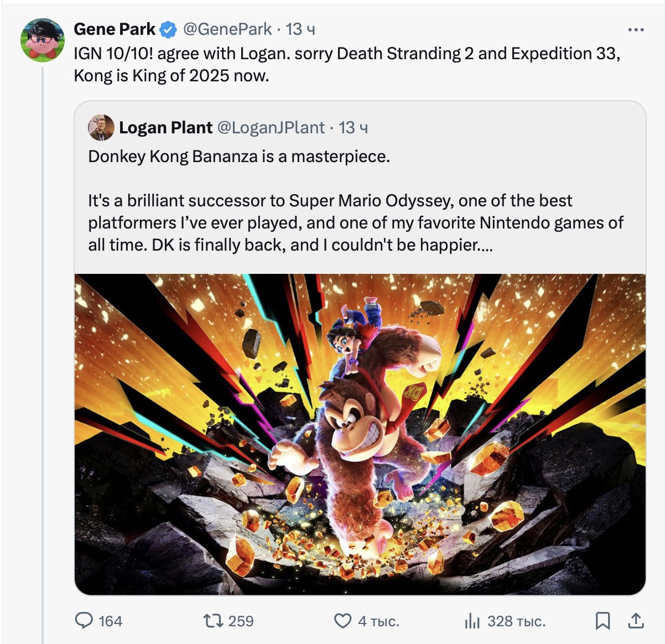Share the tweet via share icon
This screenshot has height=644, width=665.
click(x=636, y=621)
